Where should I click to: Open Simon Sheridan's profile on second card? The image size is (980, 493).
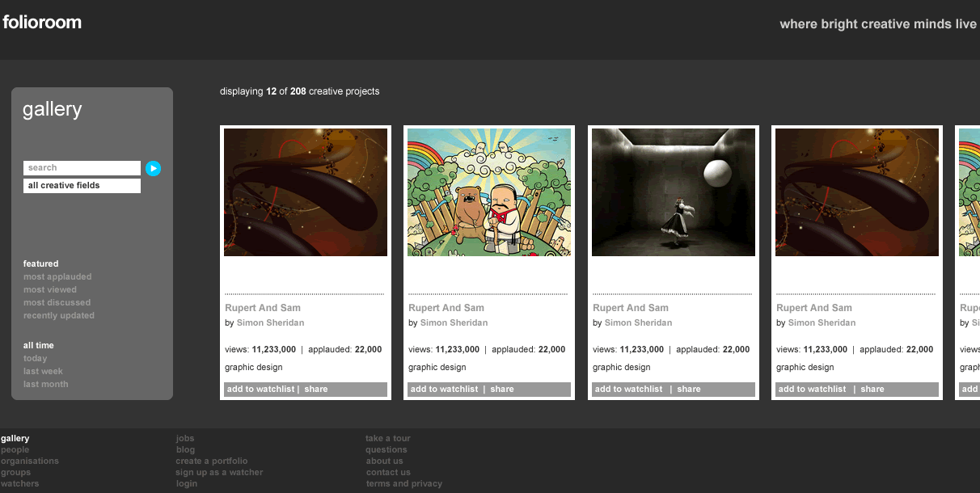pos(454,323)
